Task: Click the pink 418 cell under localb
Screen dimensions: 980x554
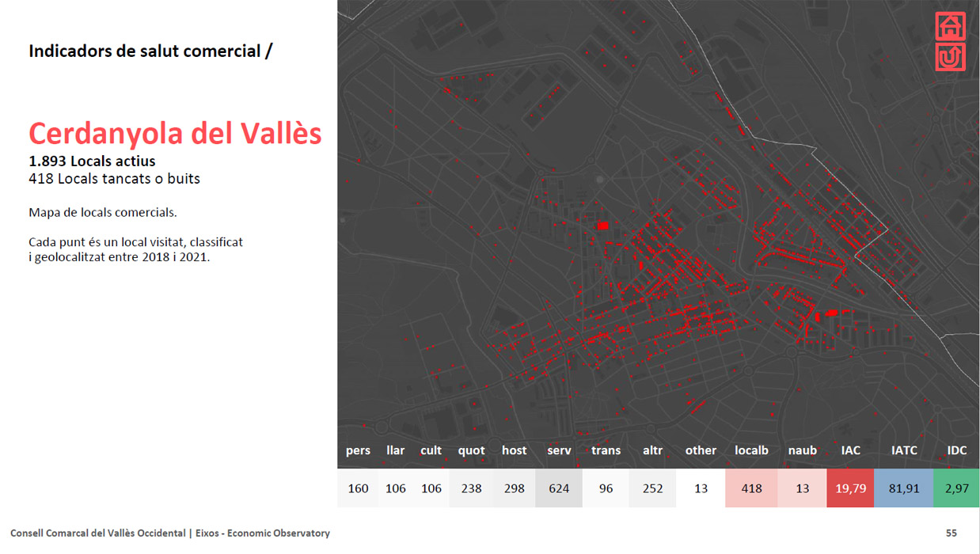Action: (x=751, y=488)
